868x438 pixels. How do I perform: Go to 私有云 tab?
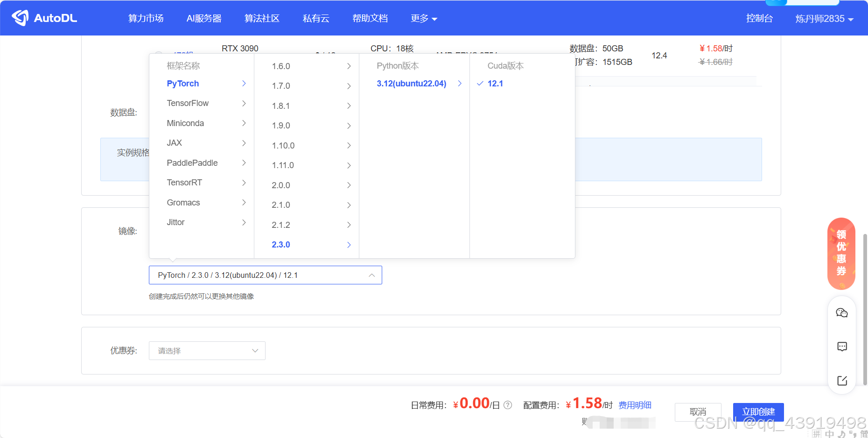[316, 18]
